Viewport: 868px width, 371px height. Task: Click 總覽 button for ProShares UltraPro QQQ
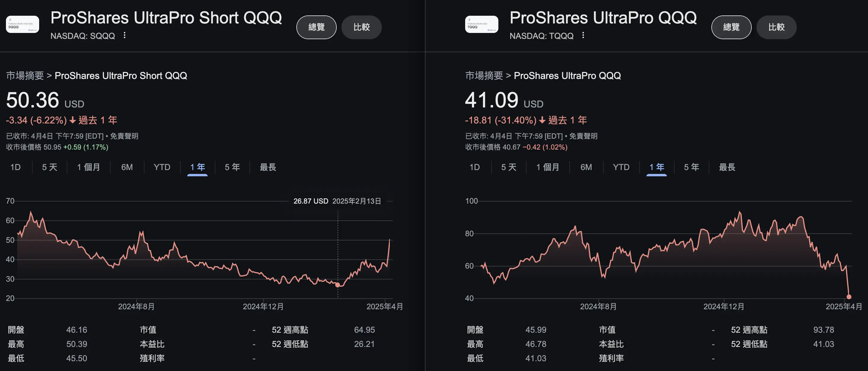click(x=732, y=27)
